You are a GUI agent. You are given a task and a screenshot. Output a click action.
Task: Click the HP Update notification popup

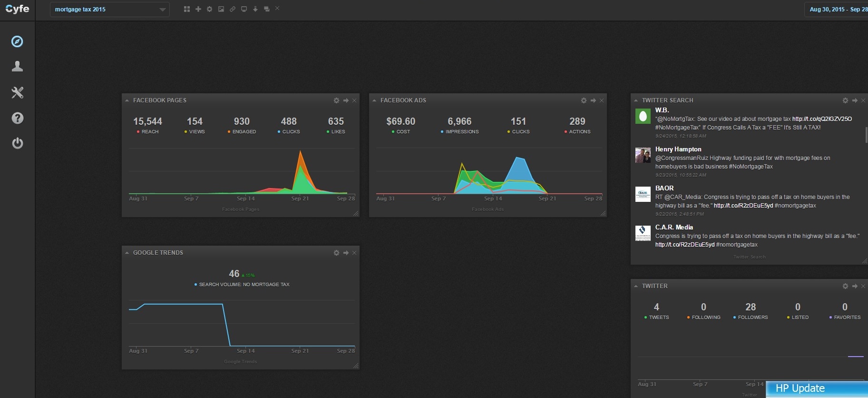click(x=817, y=389)
